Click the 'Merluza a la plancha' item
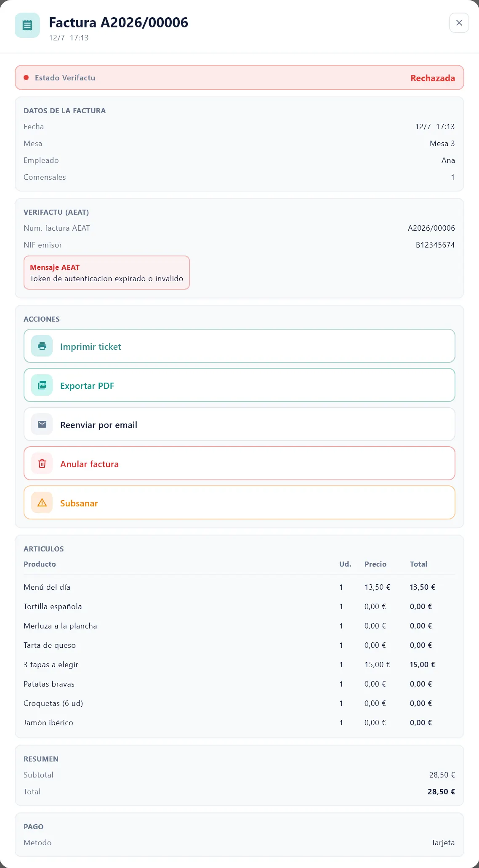The image size is (479, 868). [x=60, y=626]
